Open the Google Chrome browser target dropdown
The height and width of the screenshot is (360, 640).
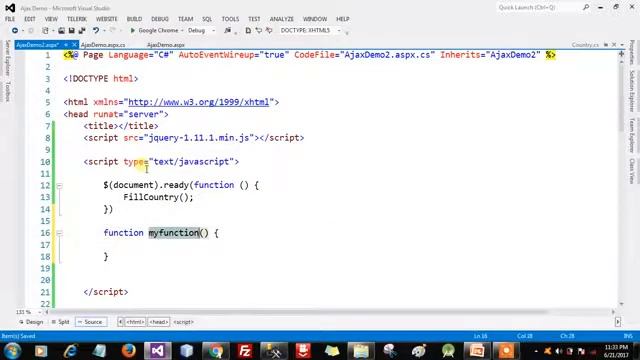click(182, 31)
